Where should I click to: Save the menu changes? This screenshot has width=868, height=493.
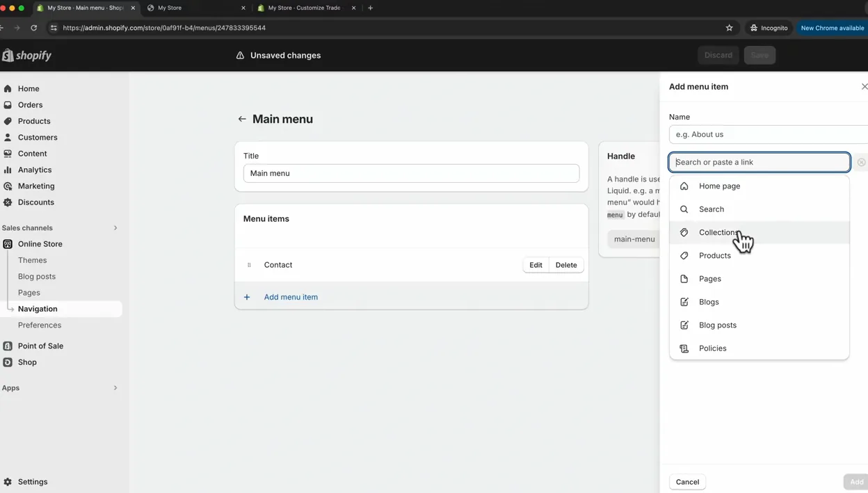click(759, 56)
